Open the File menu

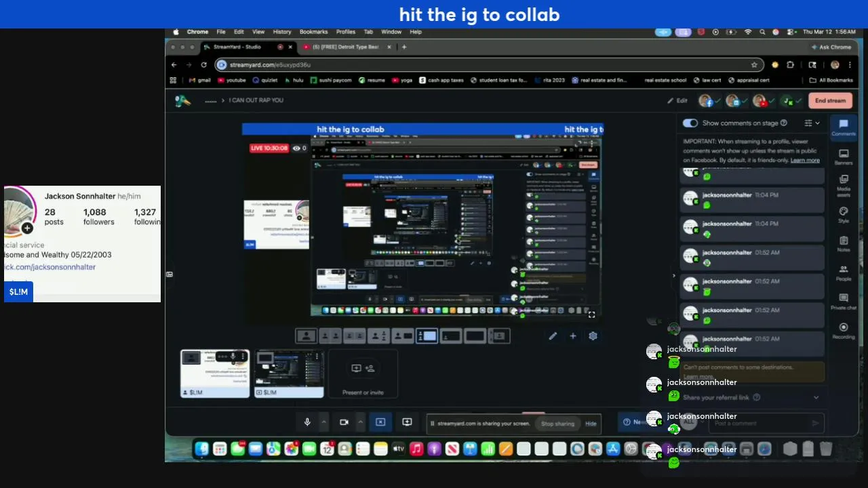coord(221,32)
